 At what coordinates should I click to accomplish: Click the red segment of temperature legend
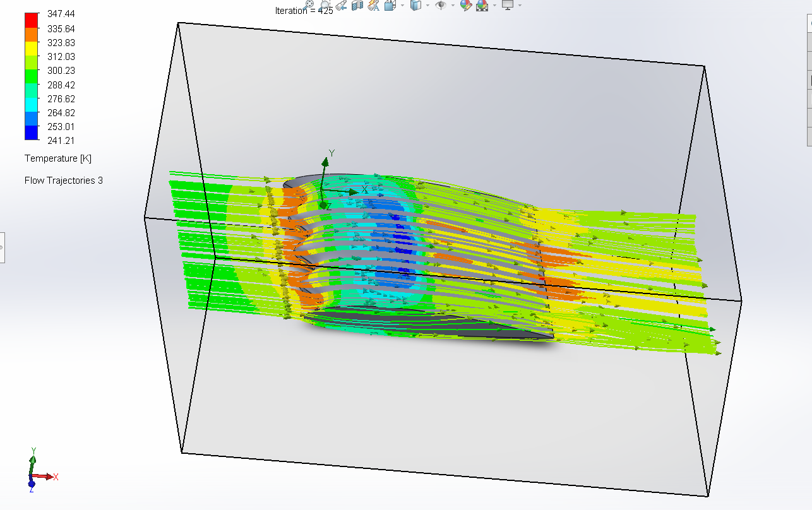coord(31,21)
